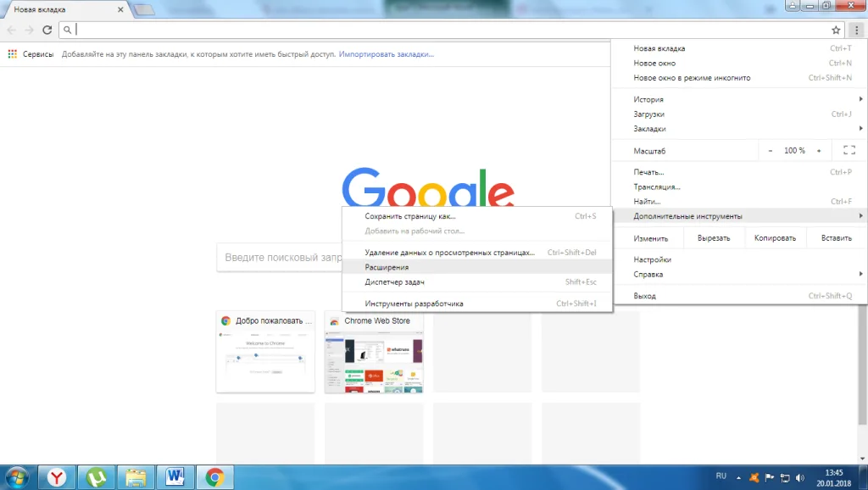This screenshot has height=490, width=868.
Task: Choose Найти... in the menu
Action: point(738,202)
